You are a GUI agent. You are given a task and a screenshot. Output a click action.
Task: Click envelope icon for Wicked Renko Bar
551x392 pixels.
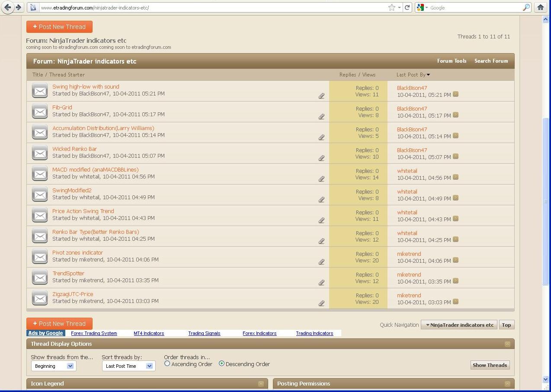click(40, 153)
